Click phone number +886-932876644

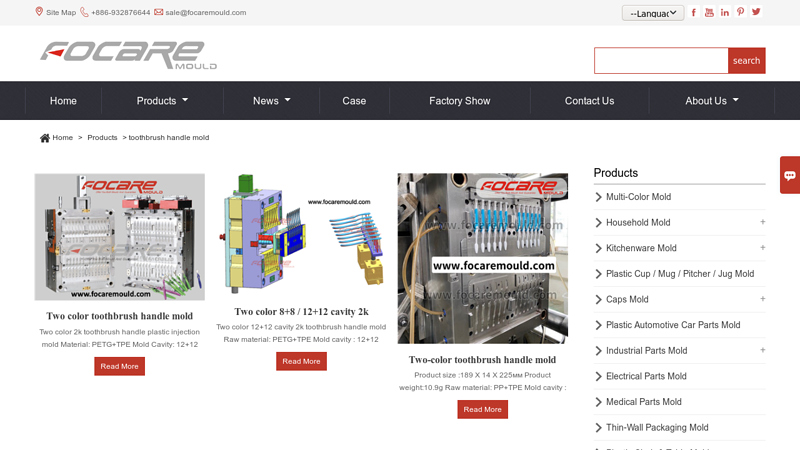click(120, 12)
